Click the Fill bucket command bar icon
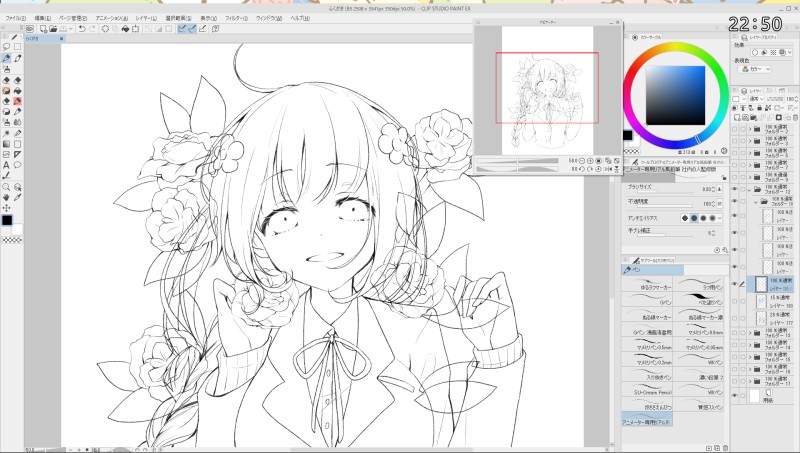This screenshot has width=800, height=453. (125, 29)
